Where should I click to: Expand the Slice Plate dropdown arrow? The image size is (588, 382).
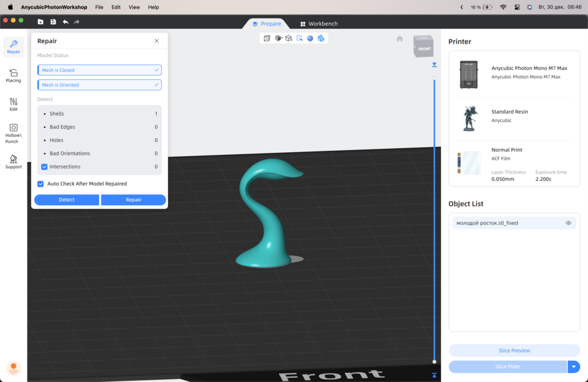(574, 367)
